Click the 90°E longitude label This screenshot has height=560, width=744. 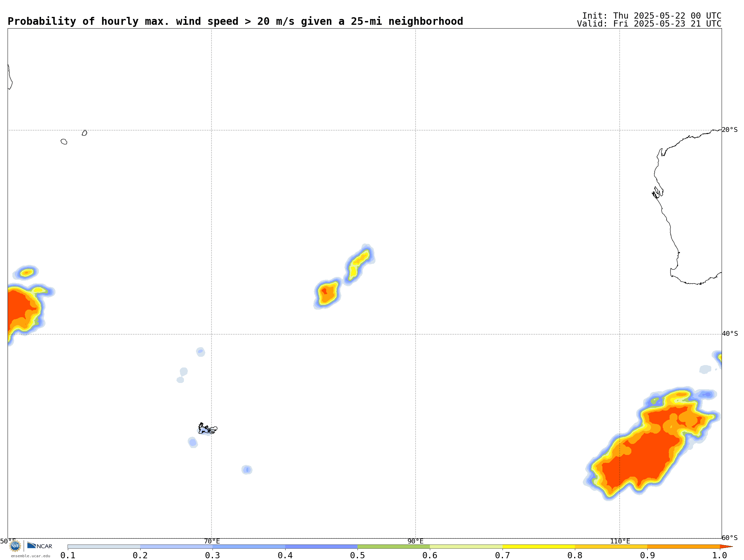[x=415, y=541]
